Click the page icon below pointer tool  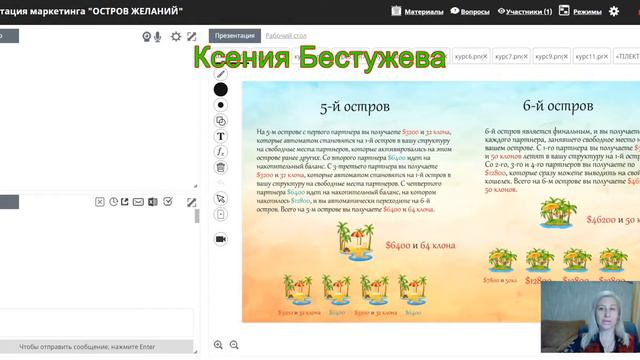pos(221,215)
